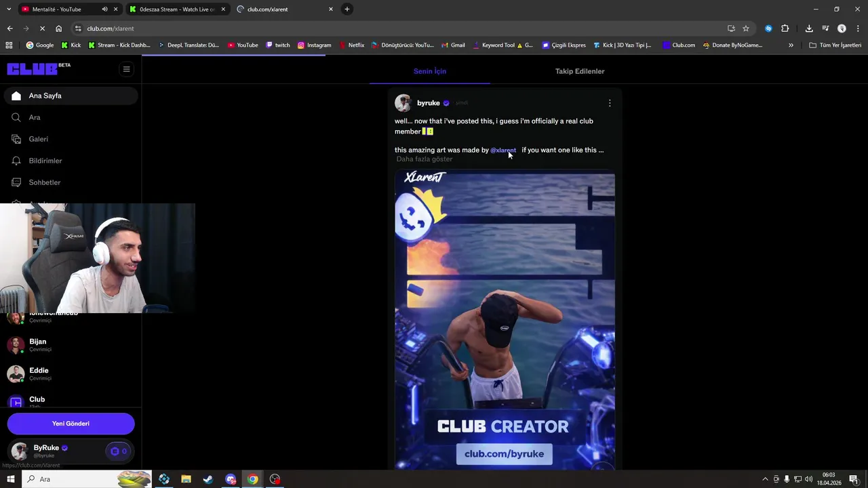868x488 pixels.
Task: Stop loading the page
Action: pos(42,28)
